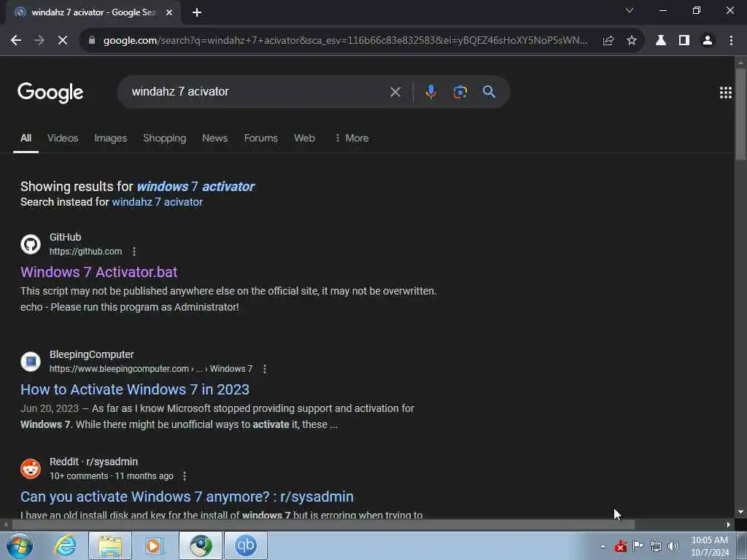
Task: Click the browser Forward arrow
Action: tap(39, 41)
